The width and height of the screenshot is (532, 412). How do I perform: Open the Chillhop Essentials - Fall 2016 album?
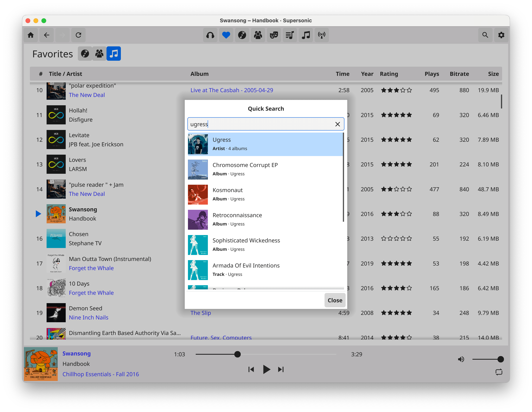tap(101, 374)
